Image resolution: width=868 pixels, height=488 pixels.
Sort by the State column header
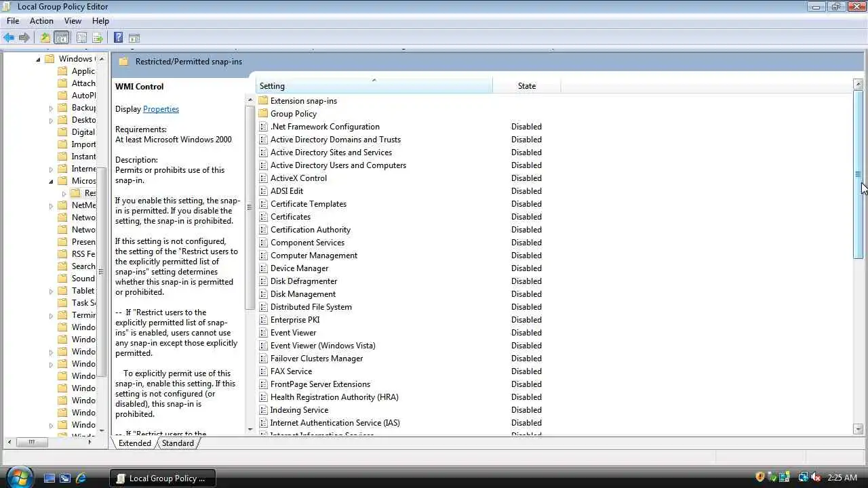tap(527, 86)
